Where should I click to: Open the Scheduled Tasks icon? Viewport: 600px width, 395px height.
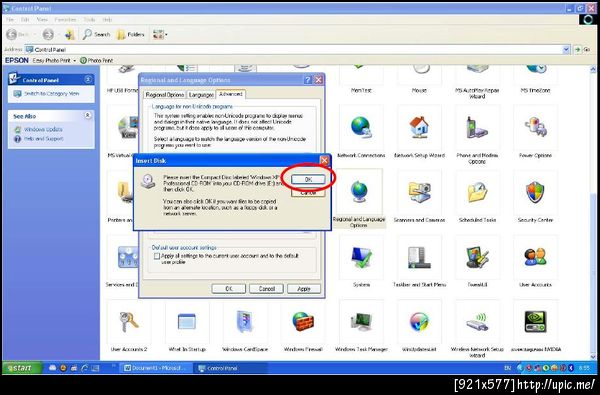[477, 192]
